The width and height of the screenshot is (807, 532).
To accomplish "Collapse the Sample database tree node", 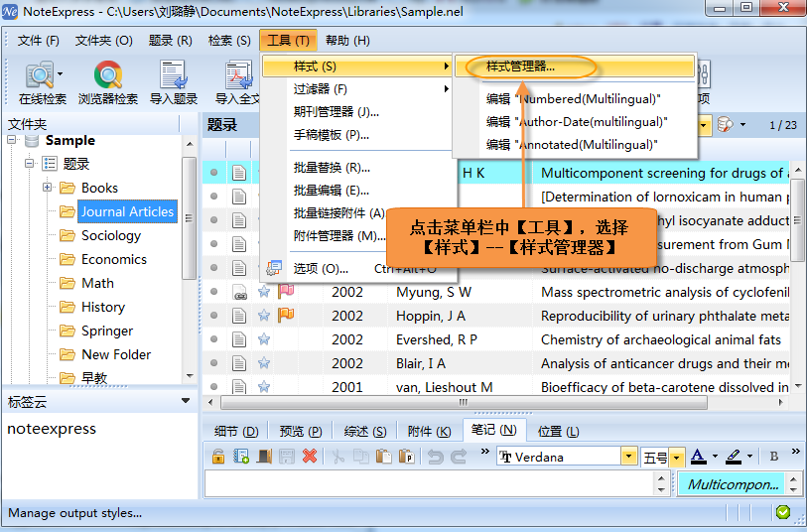I will pos(11,140).
